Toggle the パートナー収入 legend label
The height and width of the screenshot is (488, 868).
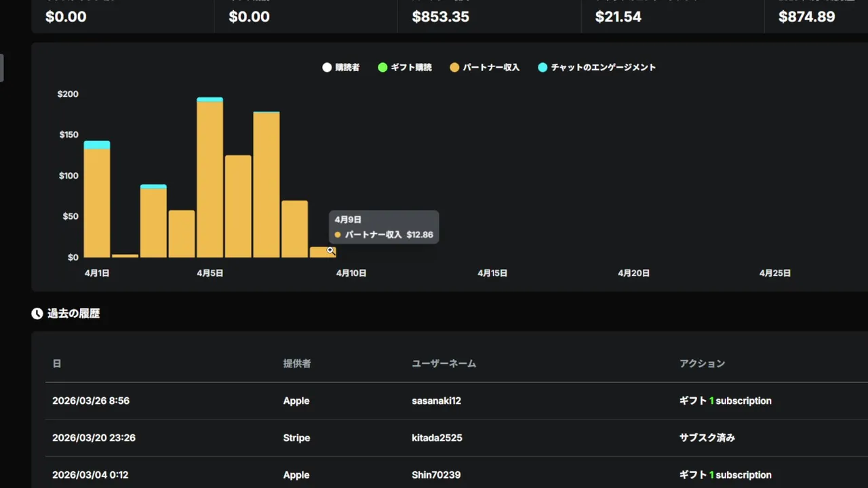point(491,67)
